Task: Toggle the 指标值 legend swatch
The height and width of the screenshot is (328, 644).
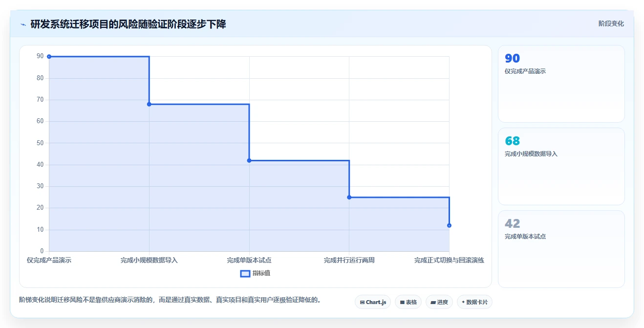Action: (x=245, y=273)
